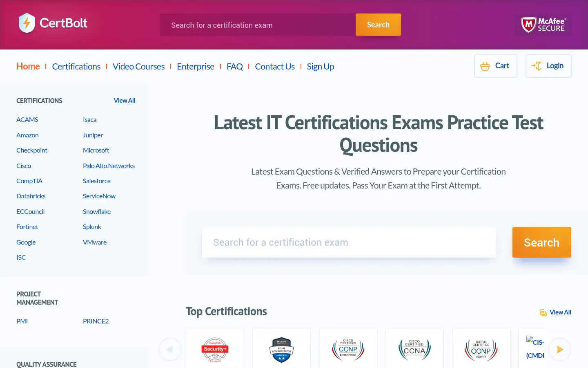Open the Splunk certifications link

92,227
